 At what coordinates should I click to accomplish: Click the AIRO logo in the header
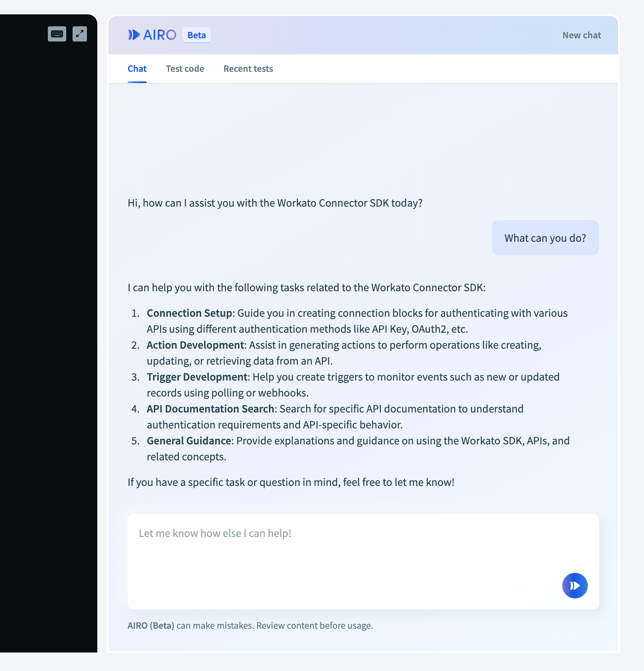click(152, 35)
